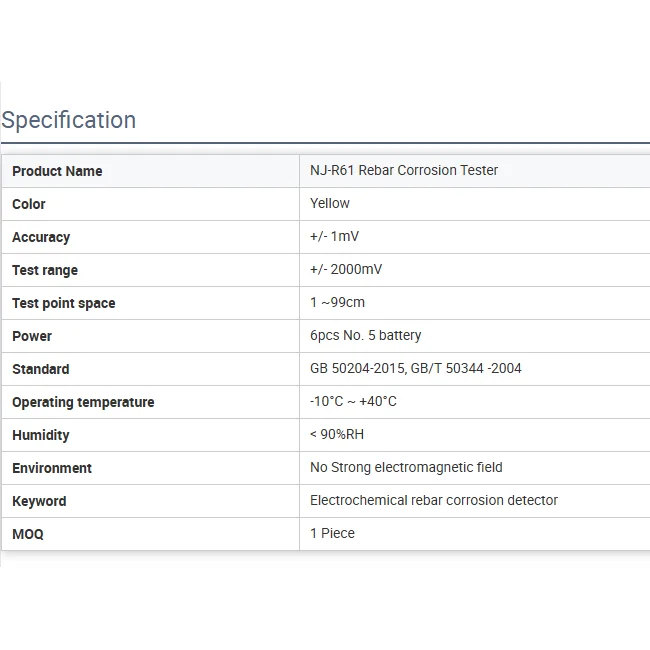650x650 pixels.
Task: Click the 1 Piece MOQ value
Action: tap(332, 533)
